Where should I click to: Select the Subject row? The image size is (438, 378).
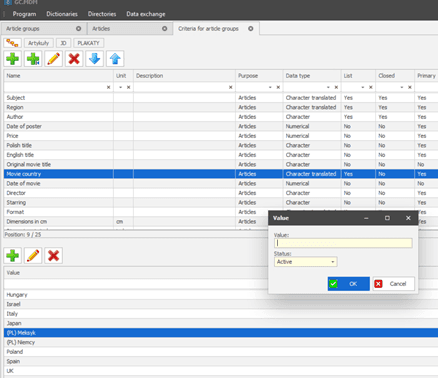click(x=221, y=98)
